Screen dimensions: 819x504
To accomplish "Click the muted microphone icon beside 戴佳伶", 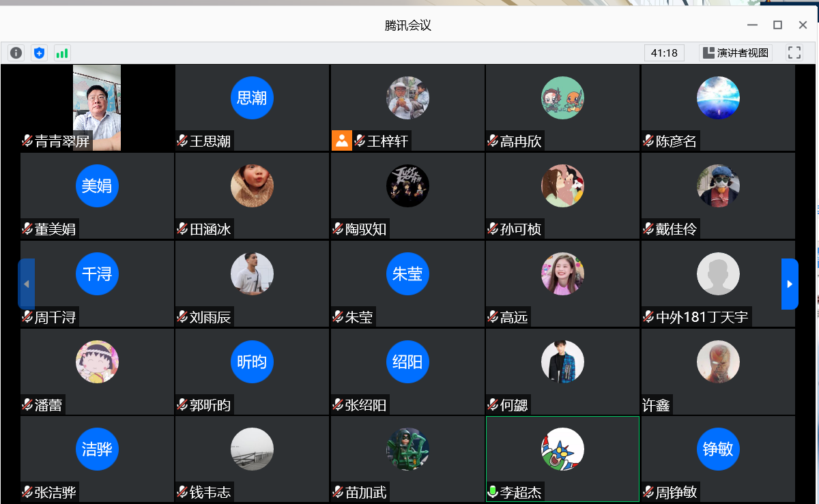I will (x=648, y=229).
